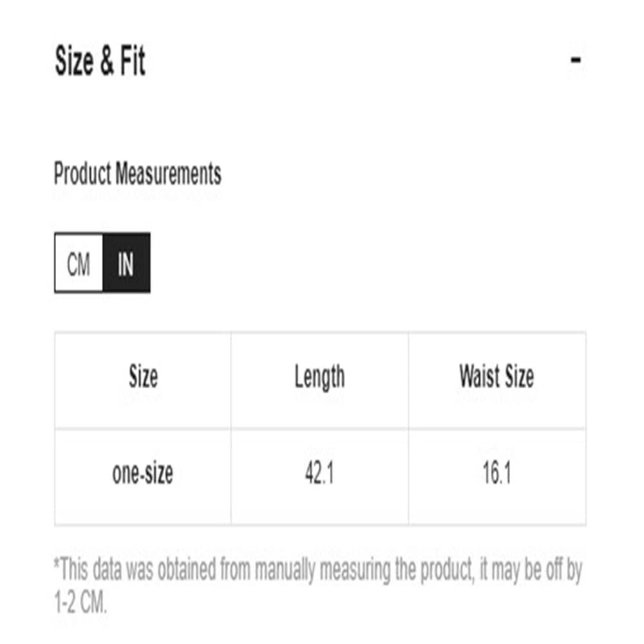
Task: Click the Size column header
Action: (143, 376)
